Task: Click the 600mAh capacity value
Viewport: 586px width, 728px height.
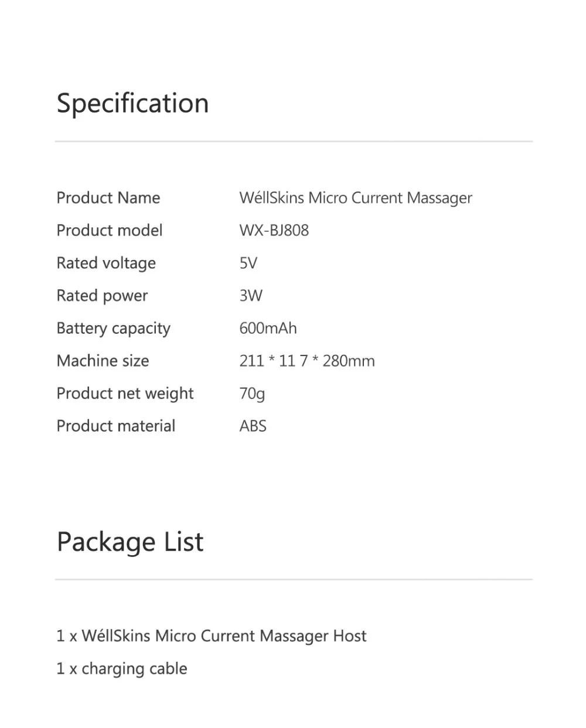Action: [268, 329]
